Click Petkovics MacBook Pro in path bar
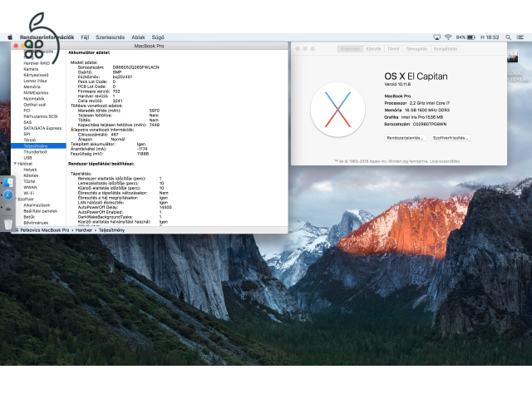Image resolution: width=532 pixels, height=399 pixels. (x=44, y=230)
